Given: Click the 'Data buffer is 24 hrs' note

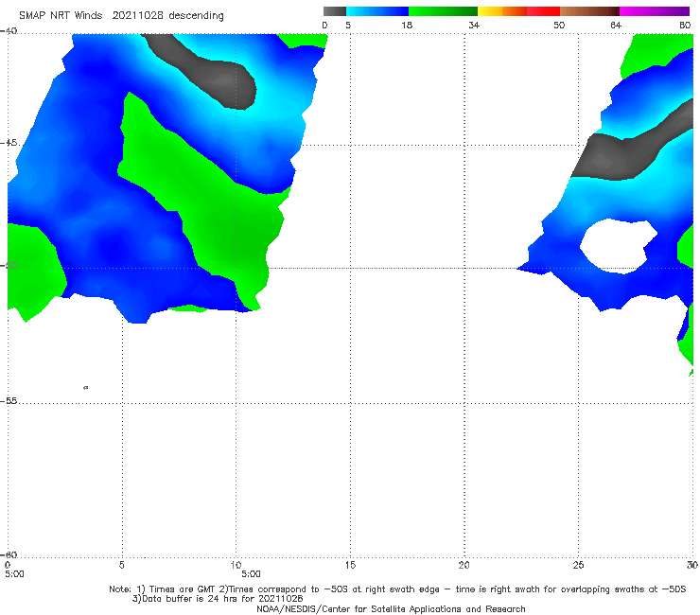Looking at the screenshot, I should click(218, 599).
